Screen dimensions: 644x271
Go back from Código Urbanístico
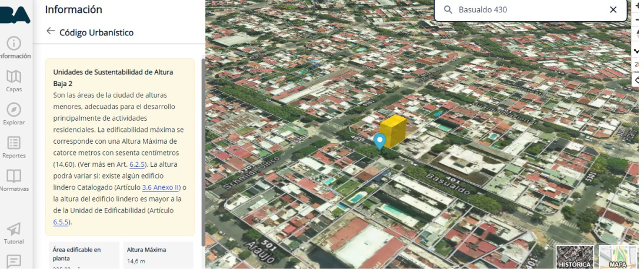(x=51, y=31)
